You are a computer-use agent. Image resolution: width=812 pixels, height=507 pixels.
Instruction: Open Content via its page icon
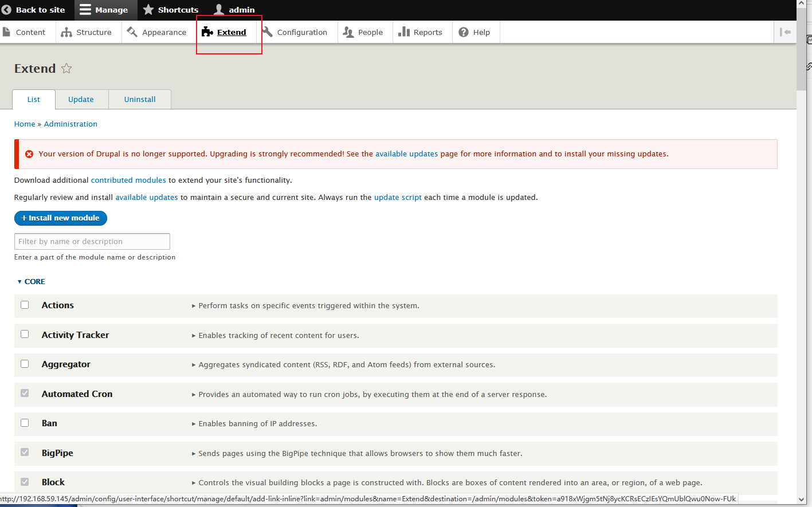click(x=6, y=32)
